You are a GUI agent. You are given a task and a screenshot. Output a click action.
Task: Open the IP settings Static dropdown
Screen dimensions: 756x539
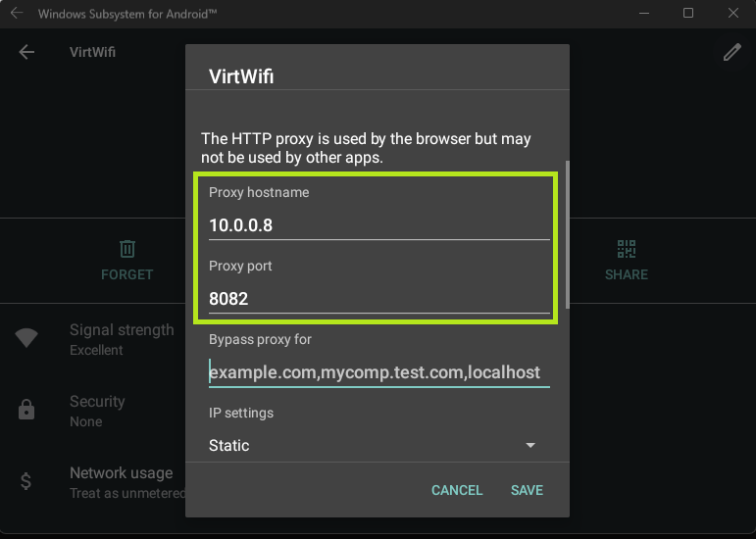coord(373,445)
